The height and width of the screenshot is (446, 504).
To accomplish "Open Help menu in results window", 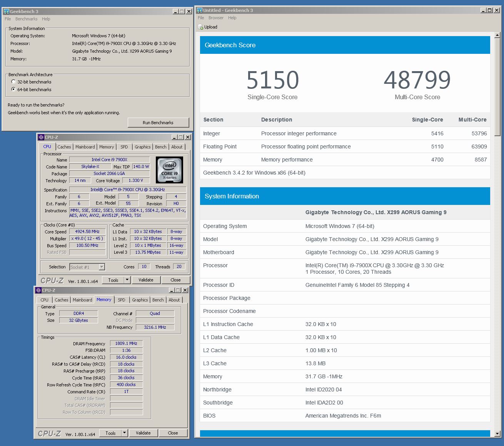I will point(232,18).
